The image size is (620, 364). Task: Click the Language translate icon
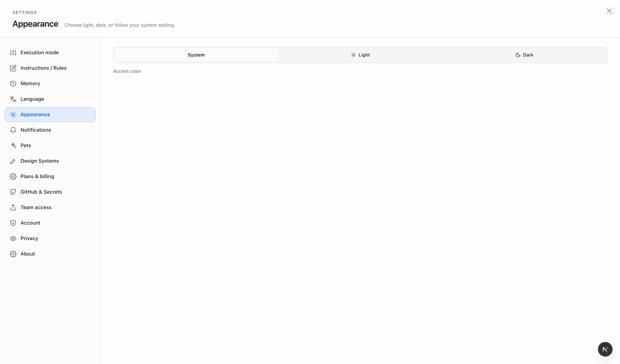tap(13, 99)
